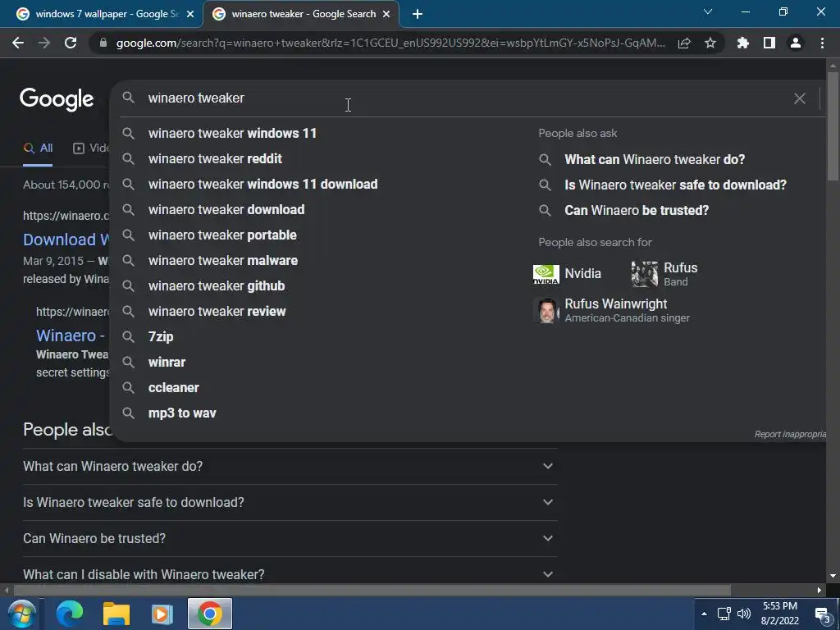840x630 pixels.
Task: Click the vertical scrollbar thumb
Action: tap(833, 127)
